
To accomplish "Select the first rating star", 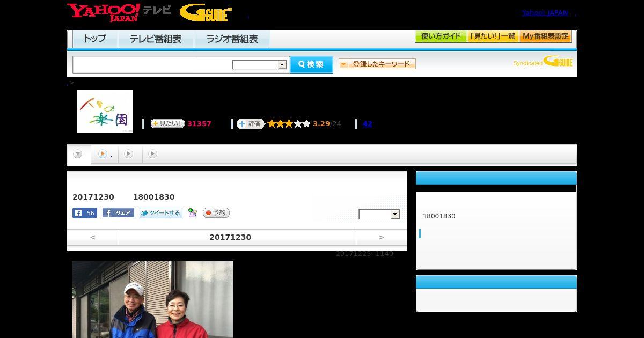I will click(x=272, y=124).
